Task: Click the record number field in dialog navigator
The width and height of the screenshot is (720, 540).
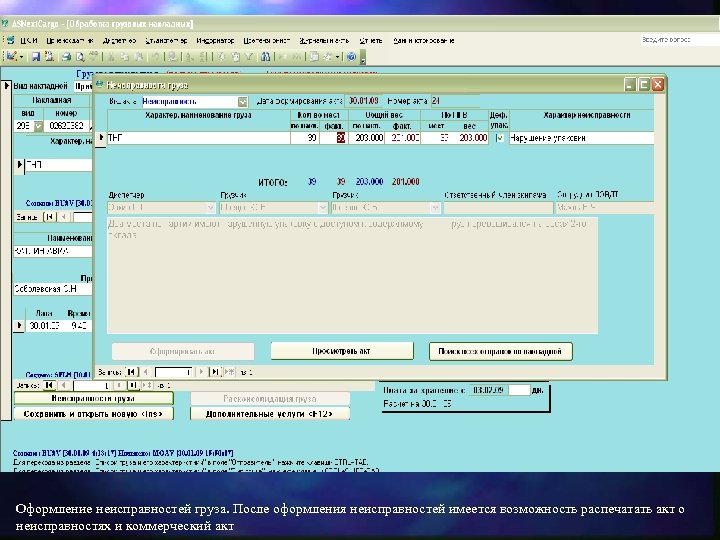Action: 173,372
